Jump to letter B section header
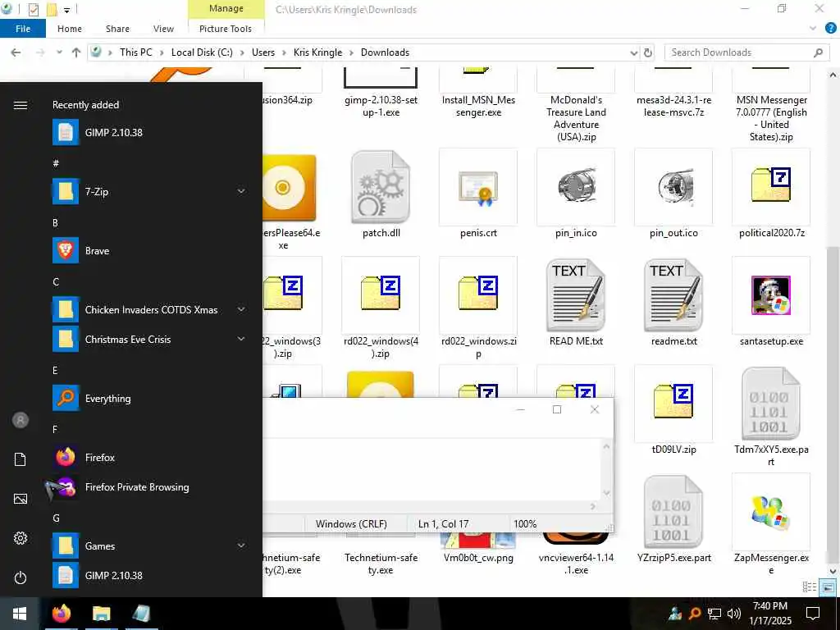840x630 pixels. (55, 223)
